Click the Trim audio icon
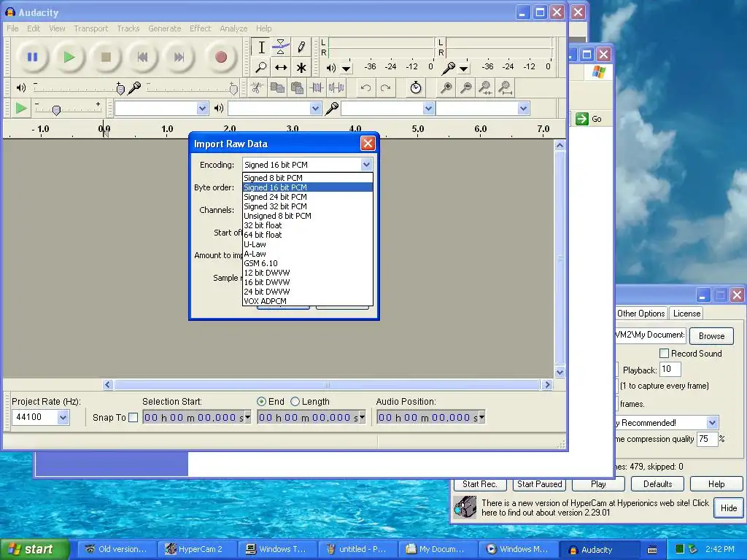Viewport: 747px width, 560px height. tap(317, 87)
